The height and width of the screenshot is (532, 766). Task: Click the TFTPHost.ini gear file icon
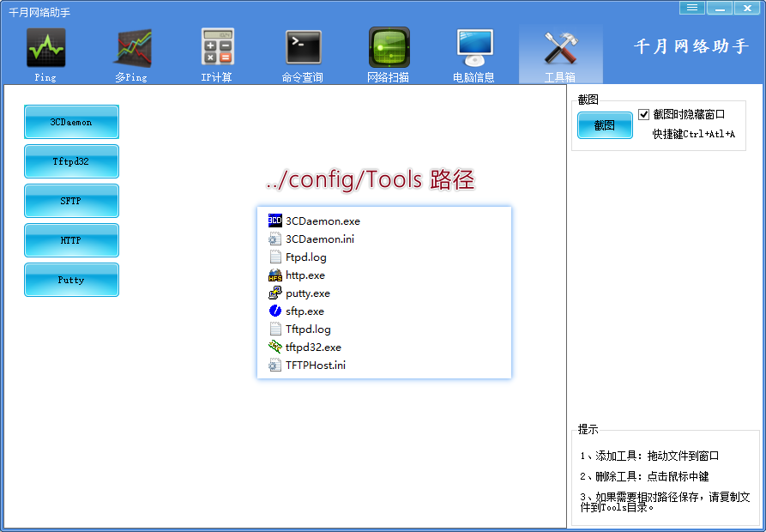coord(275,365)
